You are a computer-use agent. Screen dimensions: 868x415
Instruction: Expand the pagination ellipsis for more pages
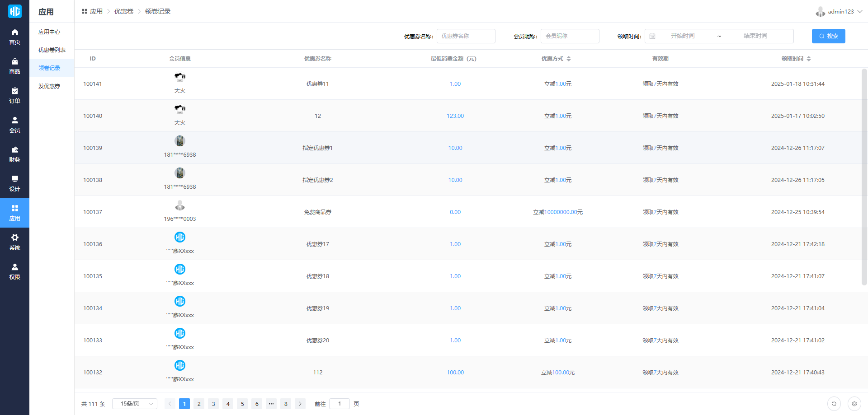pyautogui.click(x=271, y=404)
